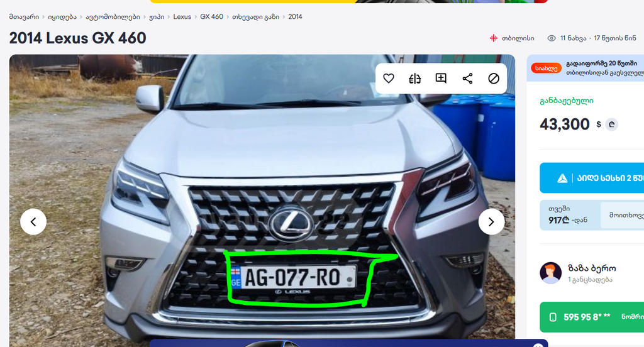Screen dimensions: 644x347
Task: Open the მთავარი breadcrumb link
Action: coord(24,17)
